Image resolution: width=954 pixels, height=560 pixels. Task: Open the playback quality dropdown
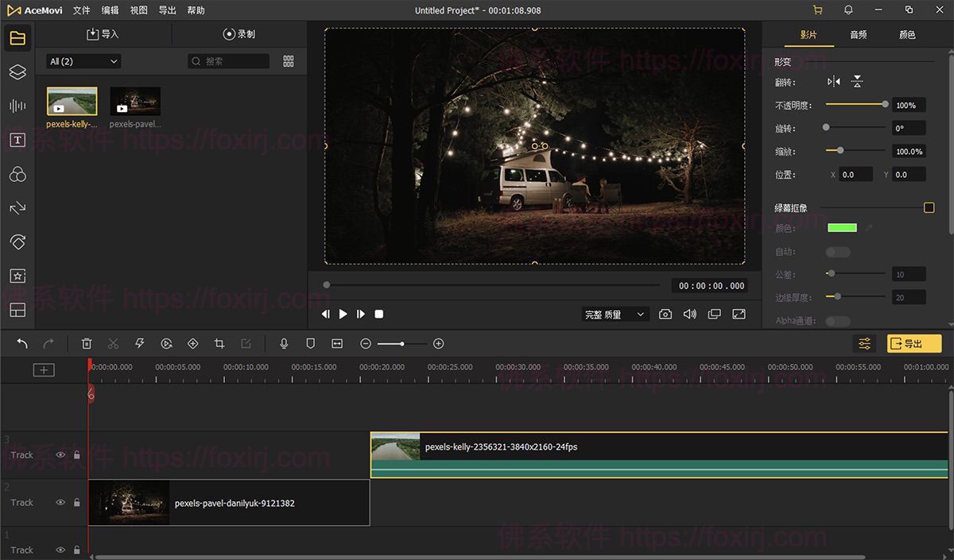point(615,314)
